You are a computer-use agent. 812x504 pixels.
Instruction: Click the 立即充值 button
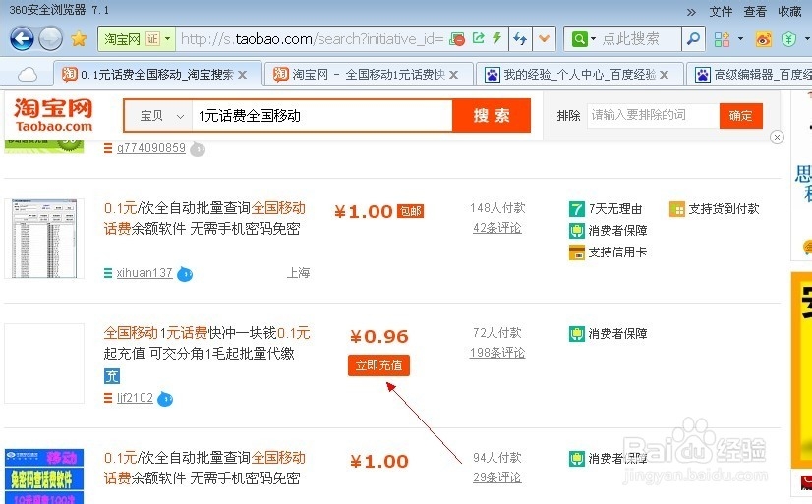pos(378,365)
